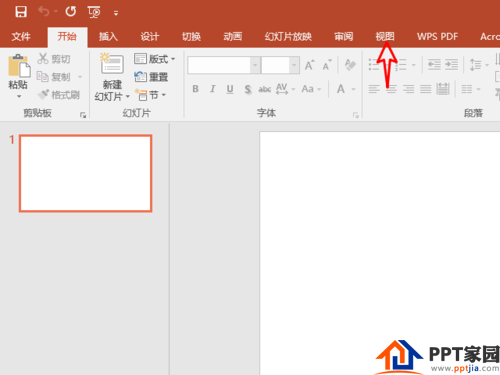The width and height of the screenshot is (500, 375).
Task: Toggle text Shadow formatting
Action: pos(248,89)
